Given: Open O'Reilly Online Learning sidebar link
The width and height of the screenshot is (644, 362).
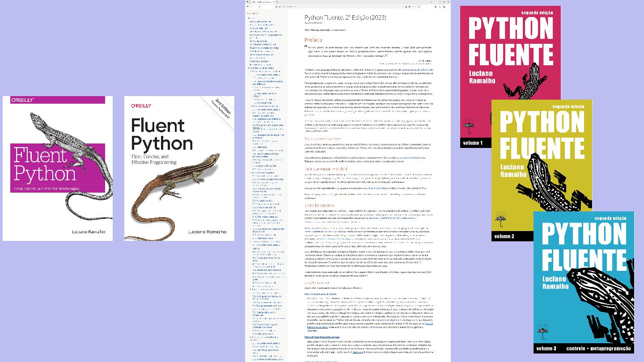Looking at the screenshot, I should tap(261, 51).
